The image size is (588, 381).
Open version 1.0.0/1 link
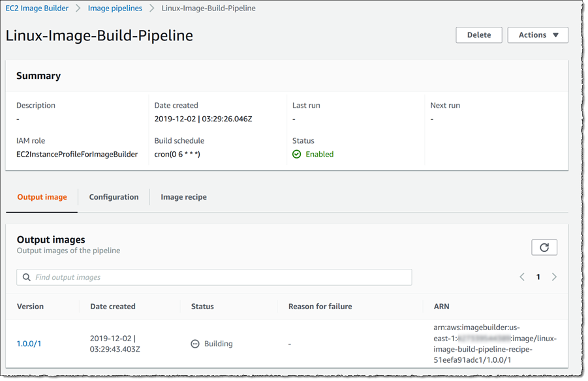[29, 344]
